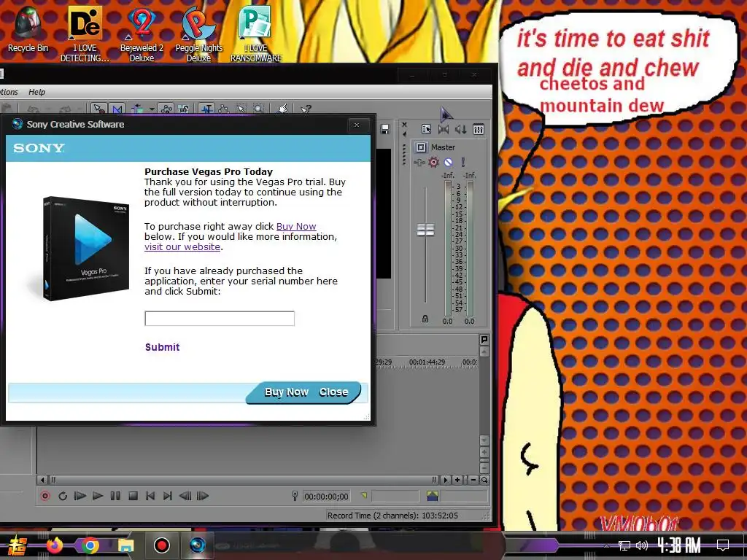
Task: Open Master FX plug-in chain icon
Action: click(x=419, y=163)
